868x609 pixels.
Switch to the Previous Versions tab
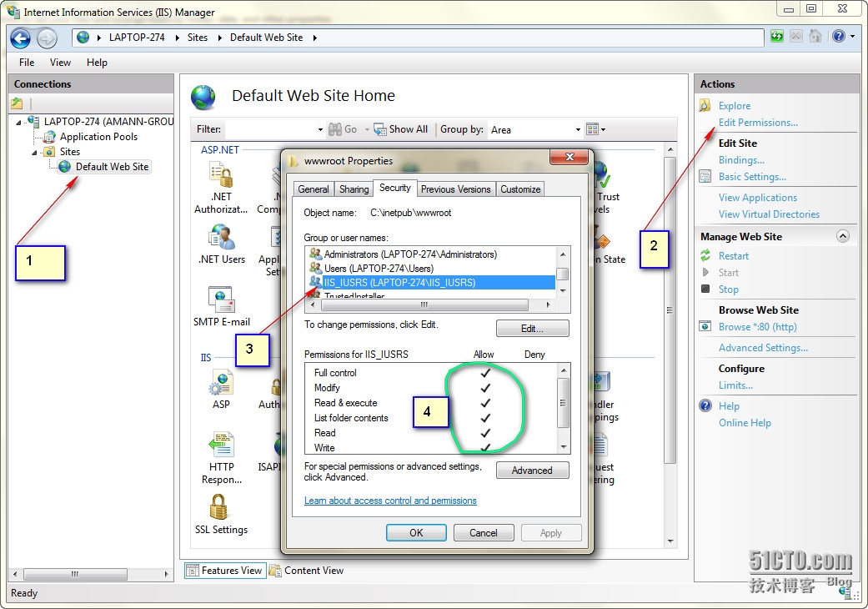pyautogui.click(x=455, y=189)
